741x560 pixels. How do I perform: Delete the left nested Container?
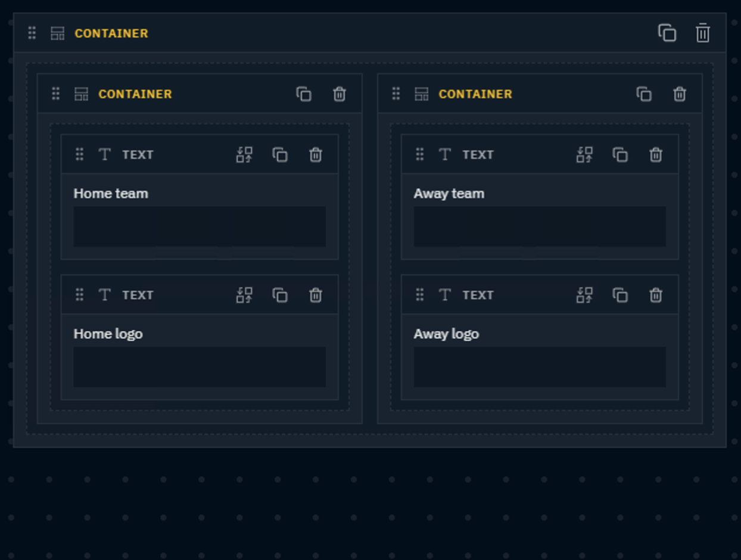(x=340, y=94)
